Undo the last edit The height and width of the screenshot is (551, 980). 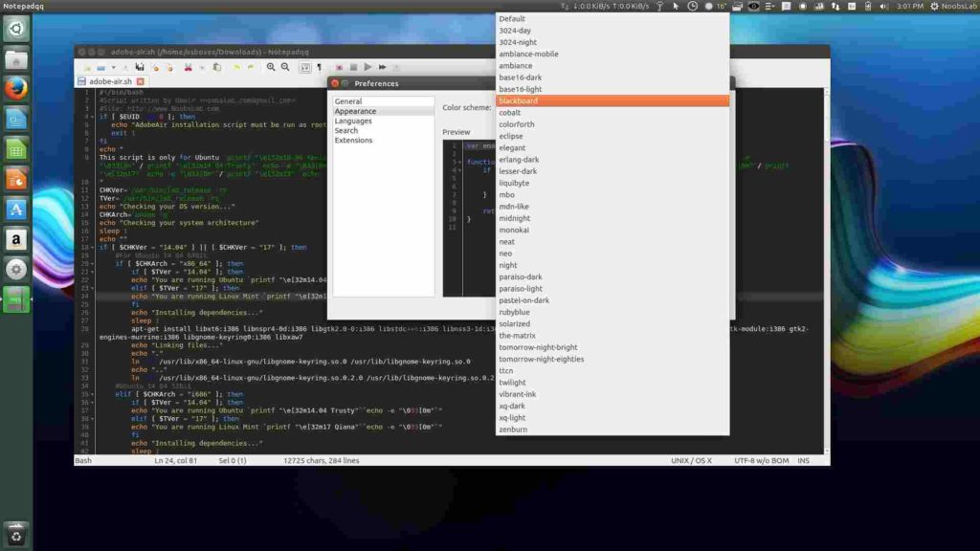237,67
